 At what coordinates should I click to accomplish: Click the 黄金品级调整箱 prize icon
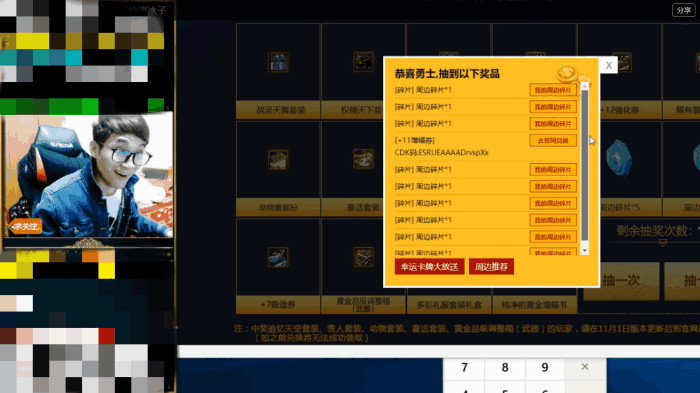click(x=363, y=257)
